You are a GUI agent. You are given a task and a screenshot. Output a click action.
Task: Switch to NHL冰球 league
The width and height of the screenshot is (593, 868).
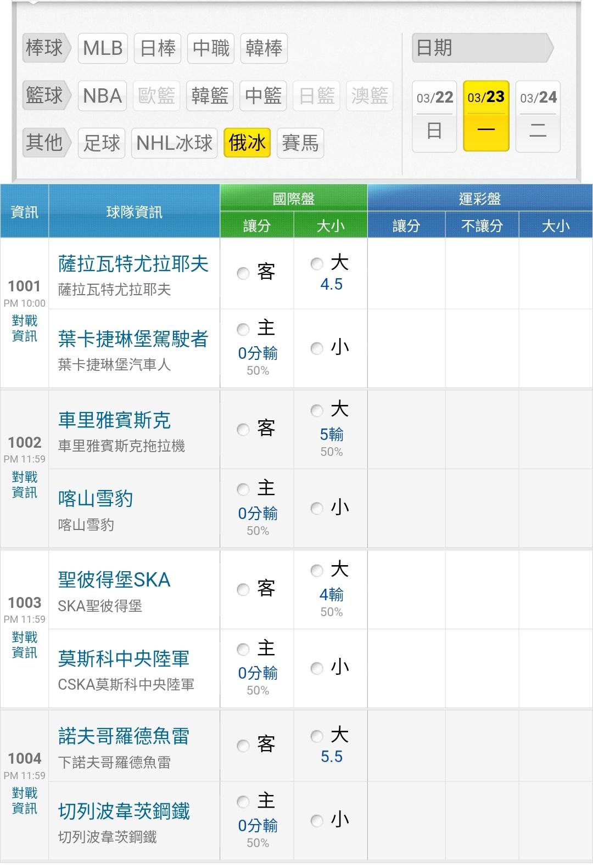point(174,143)
